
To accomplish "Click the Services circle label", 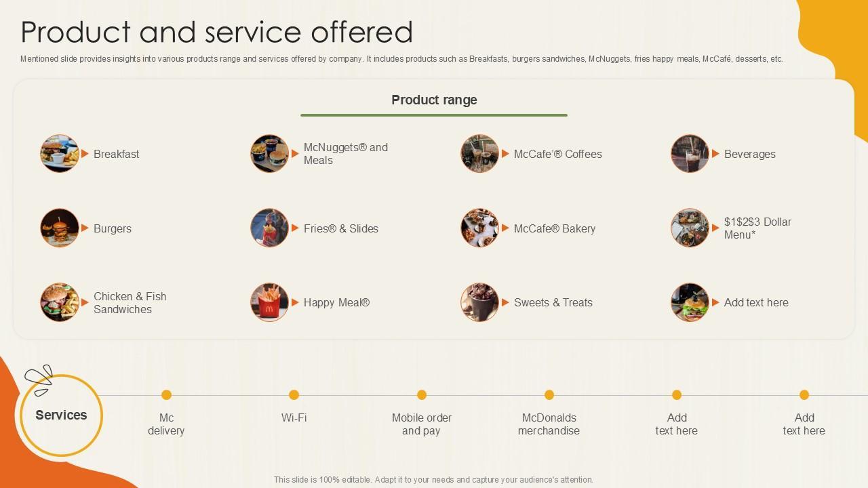I will pyautogui.click(x=61, y=415).
